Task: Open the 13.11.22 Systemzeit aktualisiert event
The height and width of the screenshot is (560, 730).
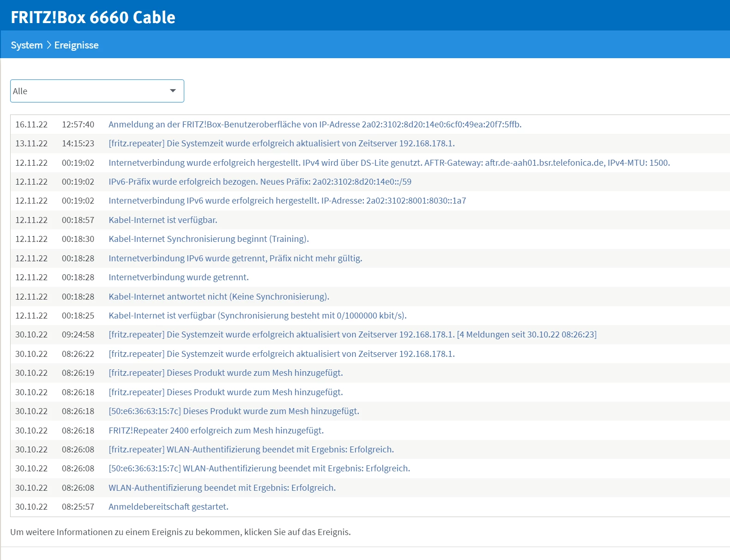Action: [282, 144]
